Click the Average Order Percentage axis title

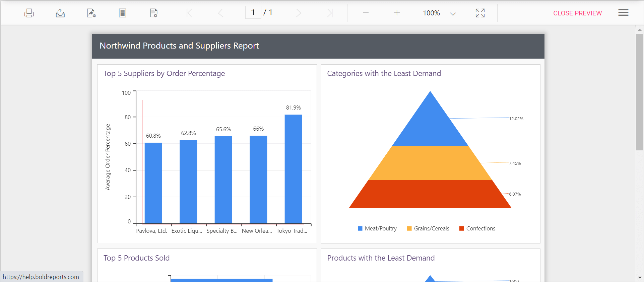tap(108, 157)
